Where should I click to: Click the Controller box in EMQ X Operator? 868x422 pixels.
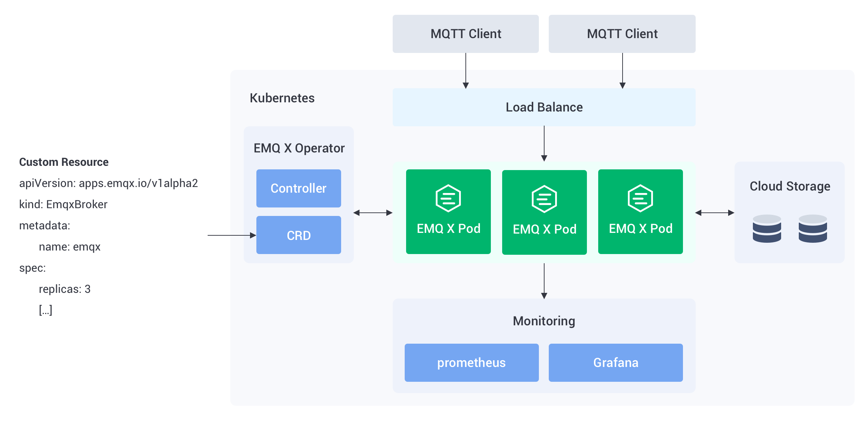point(298,188)
